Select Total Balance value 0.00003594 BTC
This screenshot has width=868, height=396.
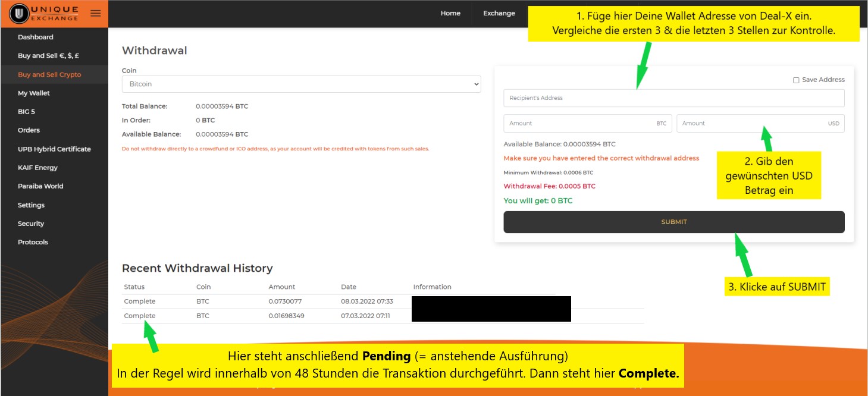[222, 106]
